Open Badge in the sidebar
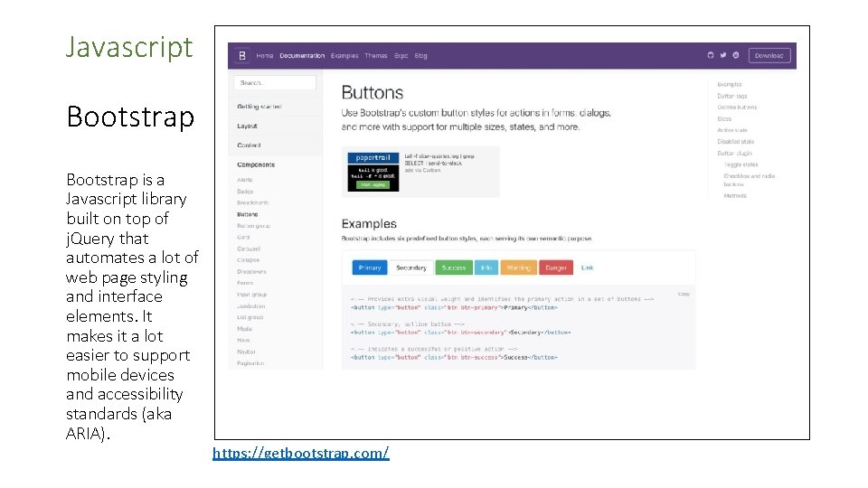The height and width of the screenshot is (488, 868). pyautogui.click(x=245, y=192)
